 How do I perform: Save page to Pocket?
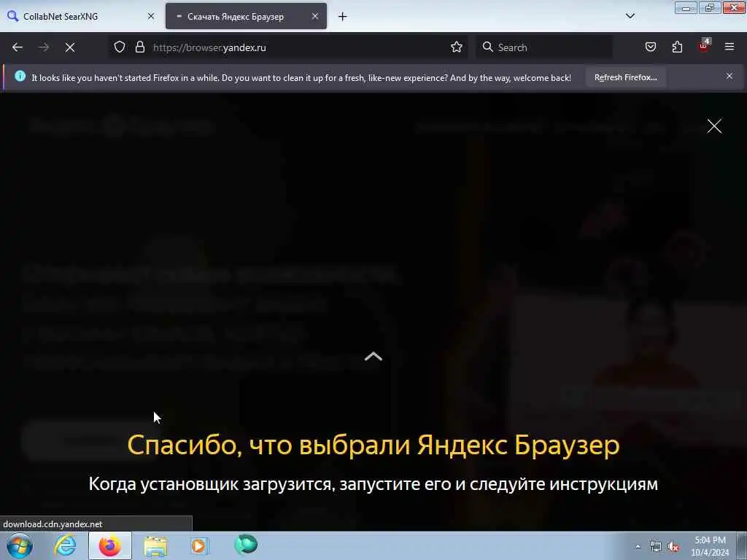tap(651, 47)
